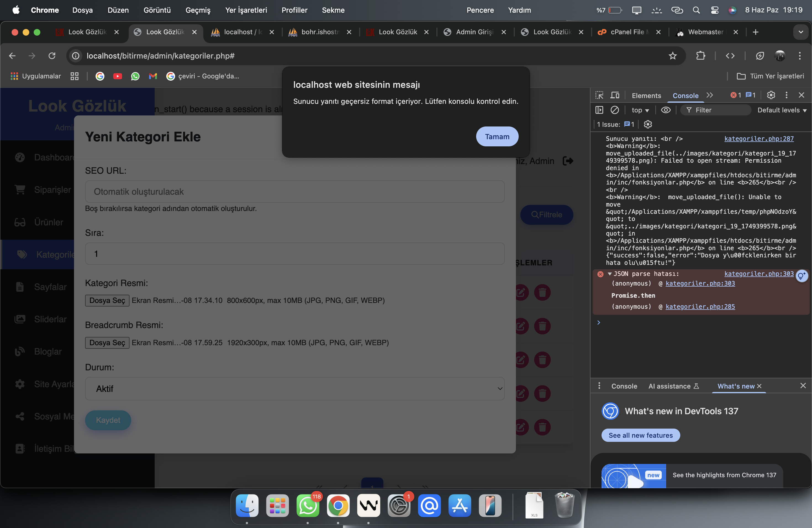
Task: Toggle the console sidebar panel icon
Action: (x=599, y=110)
